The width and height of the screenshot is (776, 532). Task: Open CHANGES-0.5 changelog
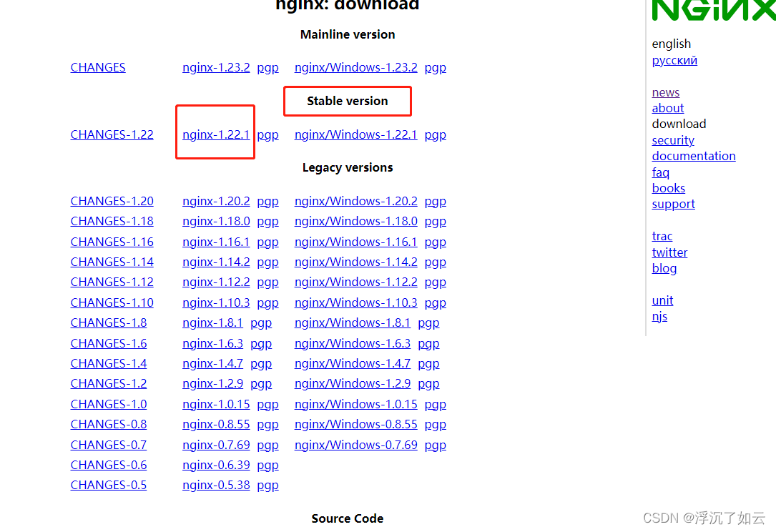pos(109,485)
